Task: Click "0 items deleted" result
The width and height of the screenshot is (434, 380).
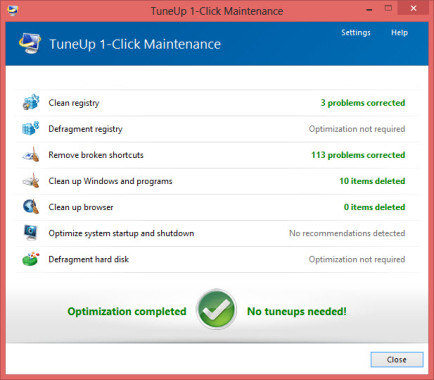Action: (375, 207)
